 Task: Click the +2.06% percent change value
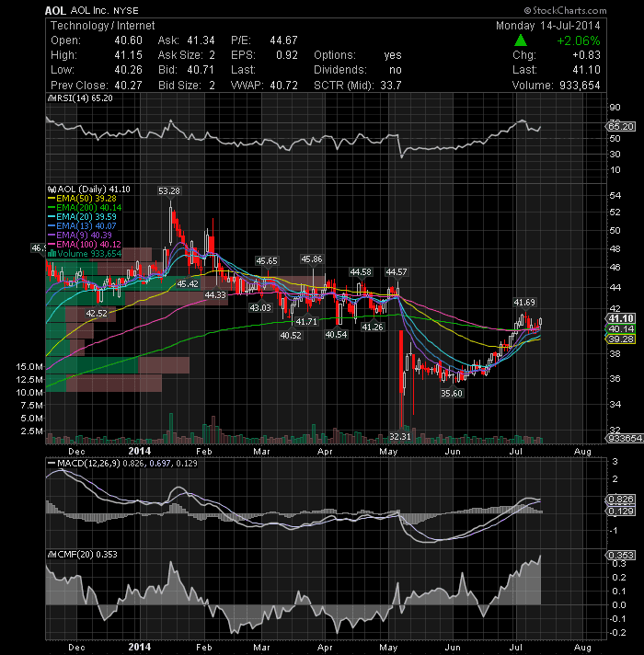pos(579,40)
